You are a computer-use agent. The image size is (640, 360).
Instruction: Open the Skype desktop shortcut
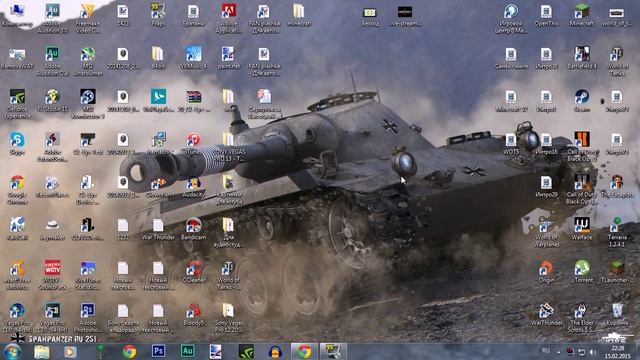coord(17,144)
